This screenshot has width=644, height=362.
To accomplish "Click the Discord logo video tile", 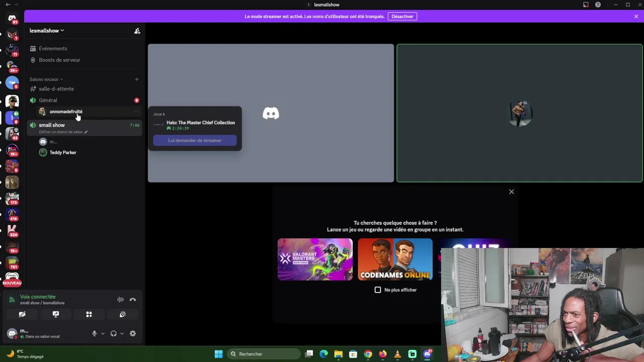I will 271,113.
